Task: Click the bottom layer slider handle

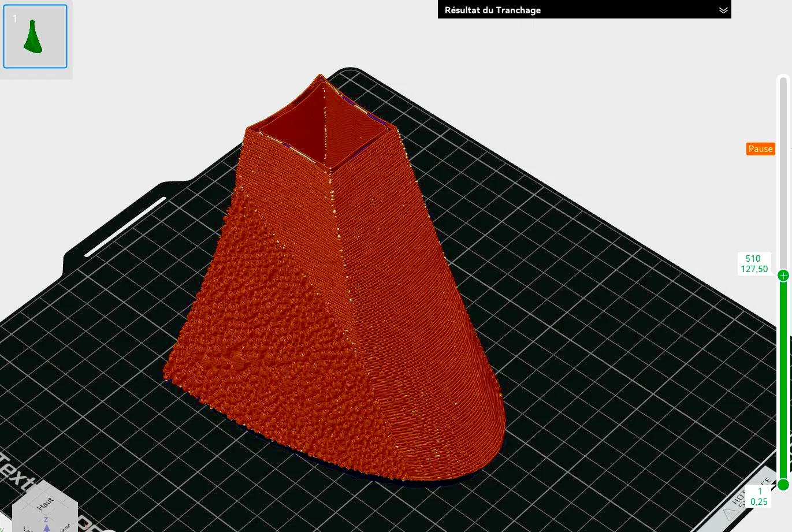Action: (x=783, y=484)
